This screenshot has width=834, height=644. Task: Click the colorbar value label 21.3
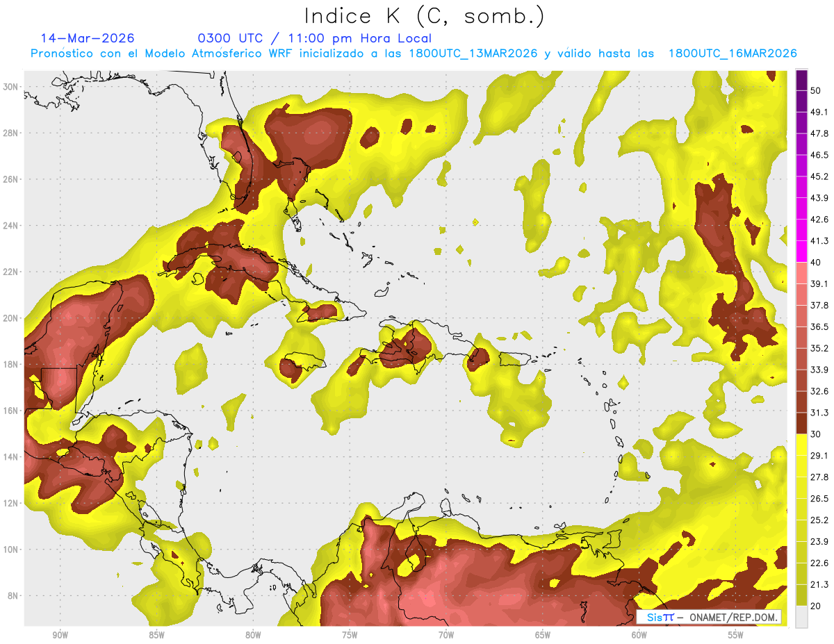[819, 585]
